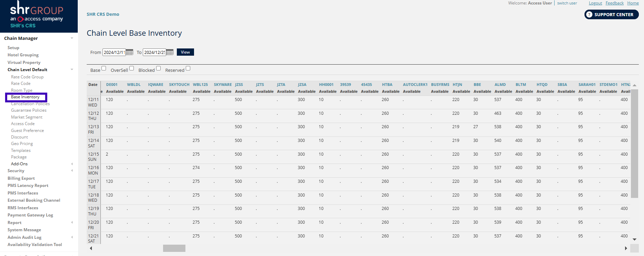
Task: Click the Logout link
Action: click(x=595, y=3)
